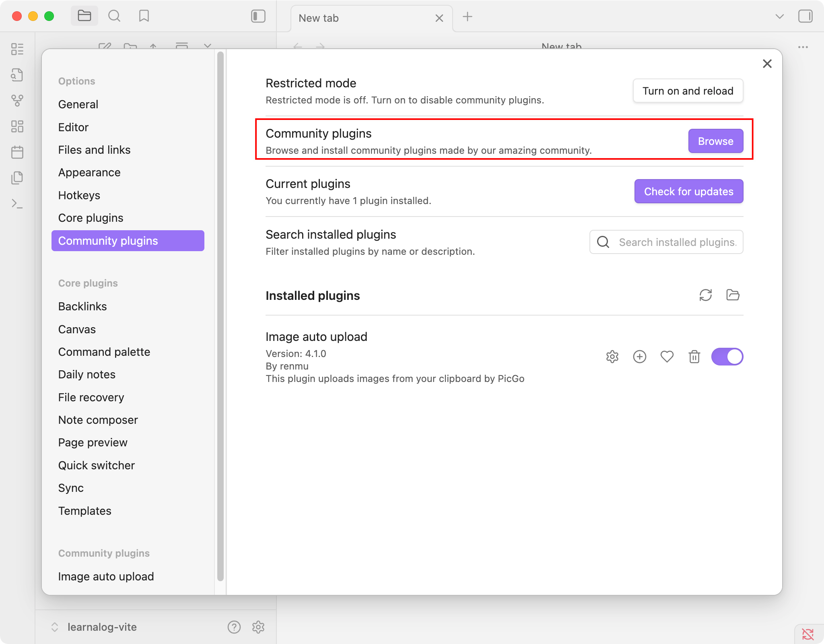Open plugins folder icon beside Installed plugins
Image resolution: width=824 pixels, height=644 pixels.
pyautogui.click(x=733, y=295)
